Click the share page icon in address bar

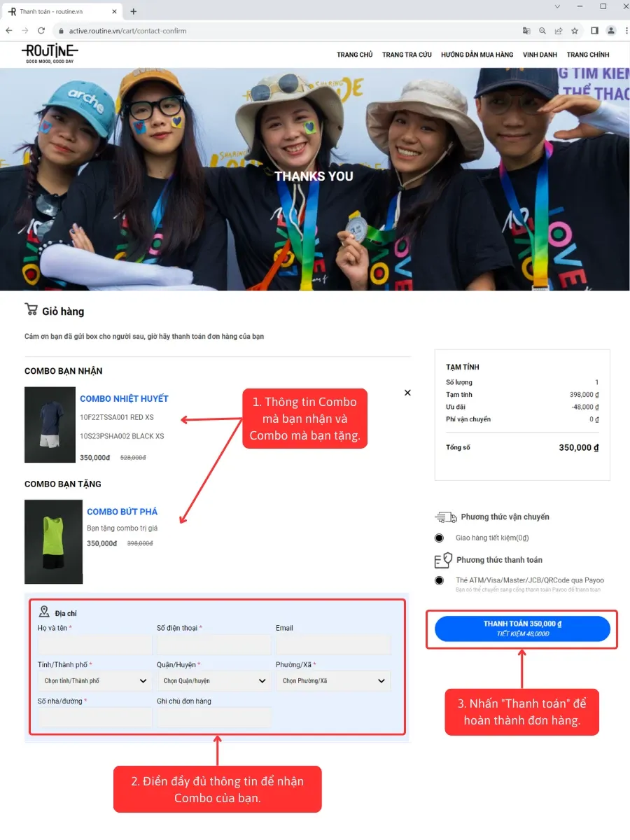(559, 31)
